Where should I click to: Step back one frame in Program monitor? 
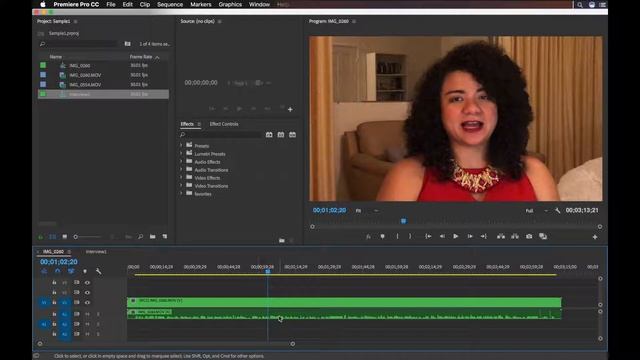click(x=442, y=236)
